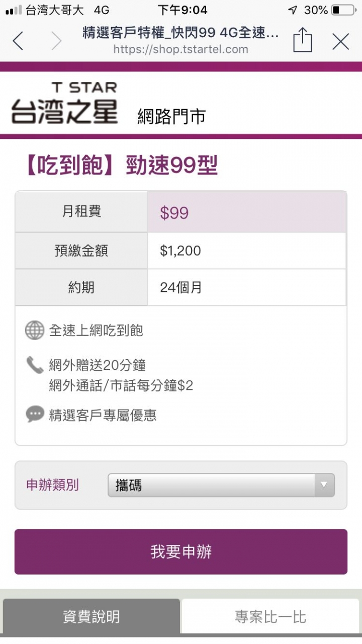The width and height of the screenshot is (362, 644).
Task: Tap the browser back arrow
Action: pyautogui.click(x=18, y=41)
